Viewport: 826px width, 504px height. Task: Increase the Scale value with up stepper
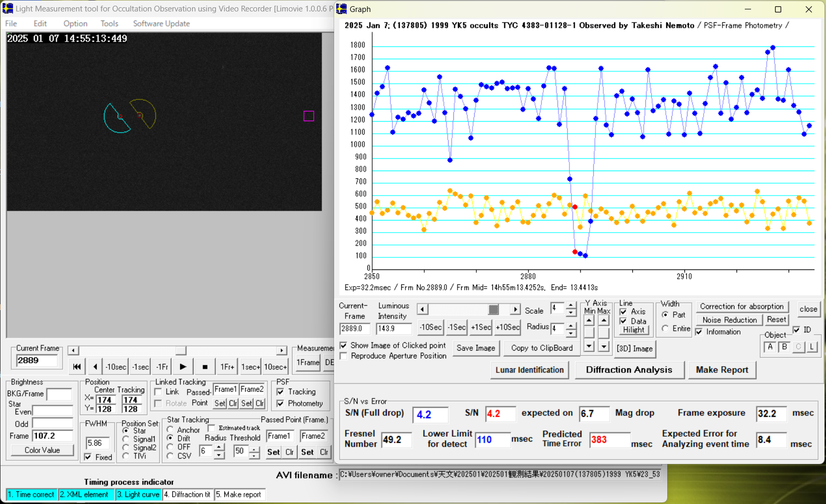point(571,305)
